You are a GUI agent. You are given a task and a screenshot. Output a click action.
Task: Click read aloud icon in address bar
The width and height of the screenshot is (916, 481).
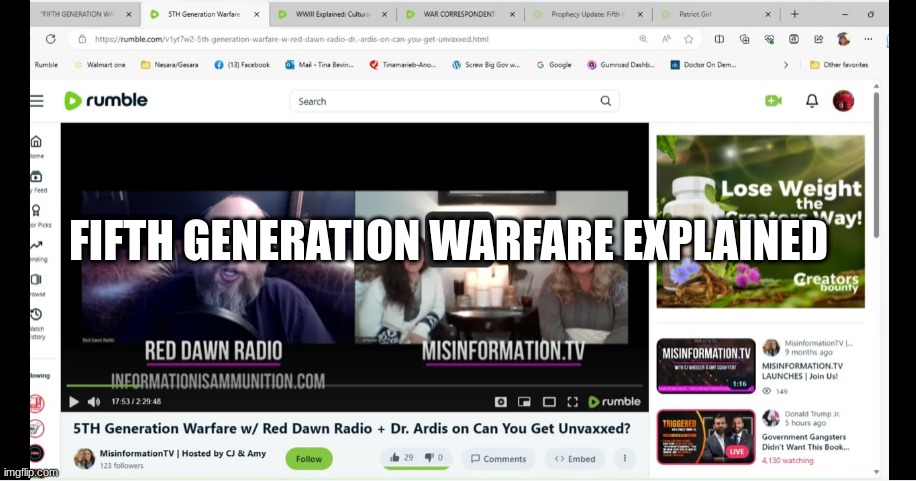pos(666,39)
